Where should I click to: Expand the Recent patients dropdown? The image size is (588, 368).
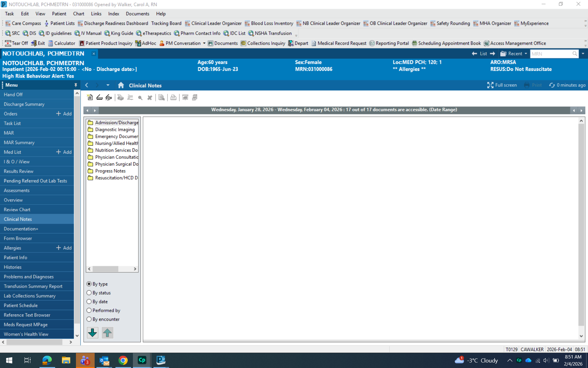point(526,54)
